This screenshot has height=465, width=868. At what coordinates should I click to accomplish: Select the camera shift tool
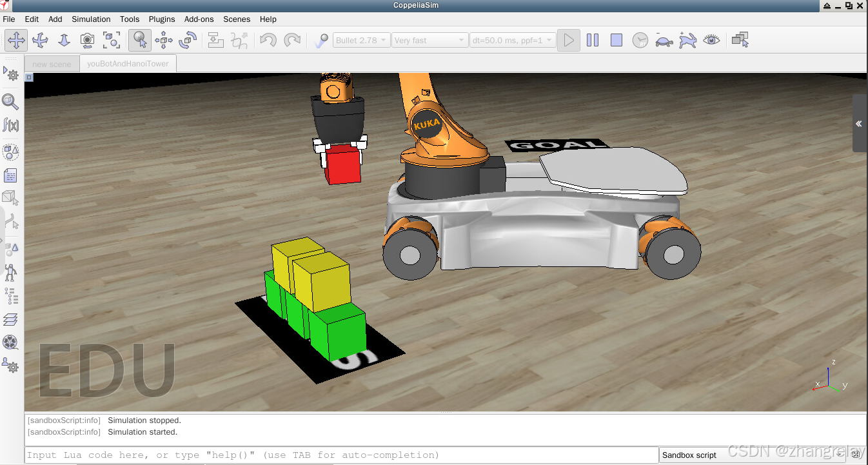[x=64, y=40]
